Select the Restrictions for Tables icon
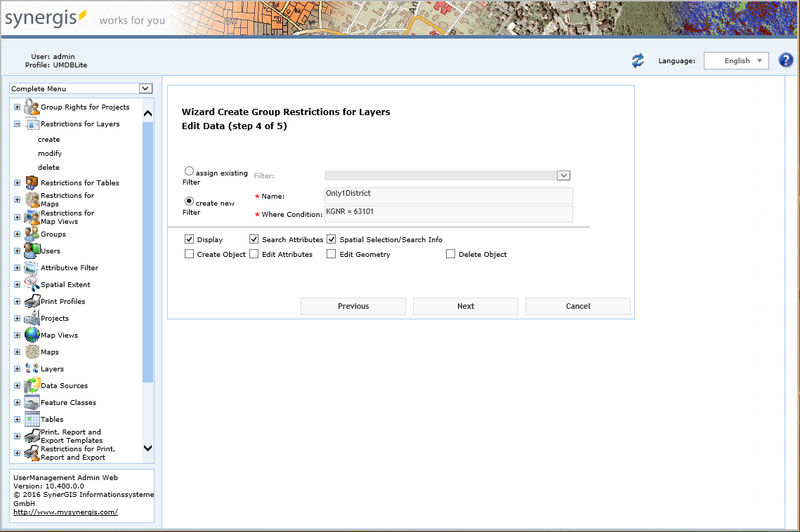The width and height of the screenshot is (800, 532). pyautogui.click(x=31, y=182)
